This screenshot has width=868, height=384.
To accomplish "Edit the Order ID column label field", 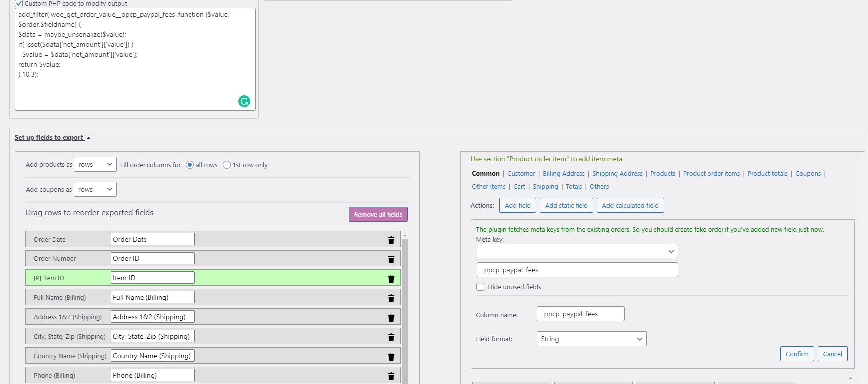I will coord(152,258).
